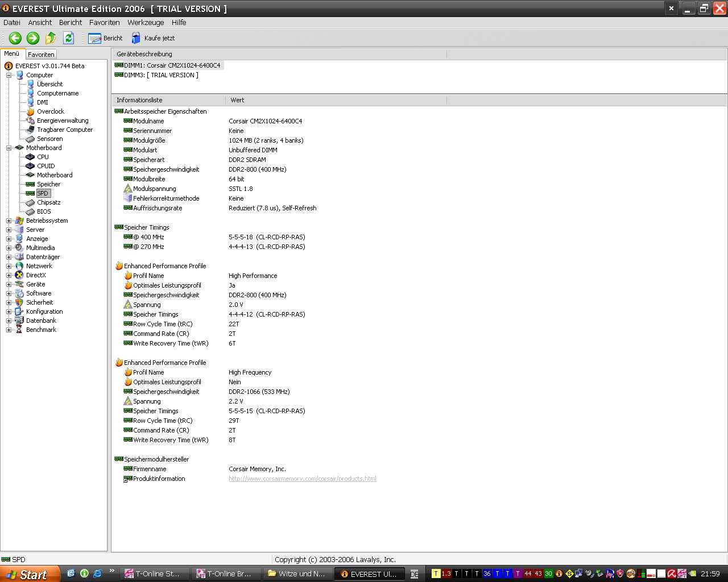Click the High Frequency Profil Name row
Image resolution: width=728 pixels, height=582 pixels.
tap(198, 372)
